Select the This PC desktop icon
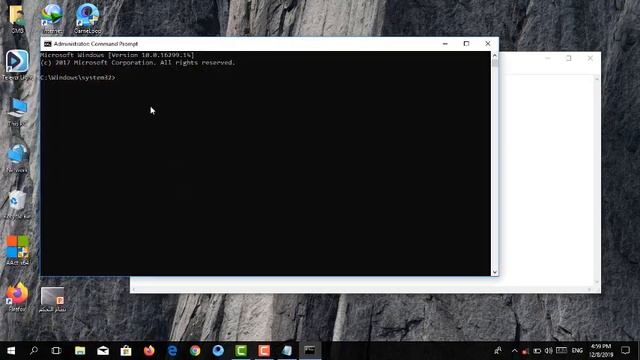 pyautogui.click(x=17, y=112)
